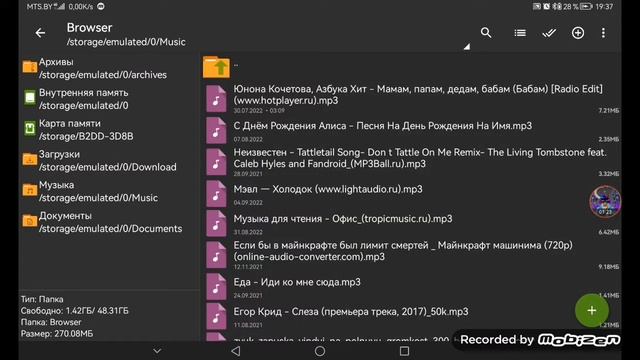Click the Размер: 270.08МБ info line
640x360 pixels.
tap(57, 333)
